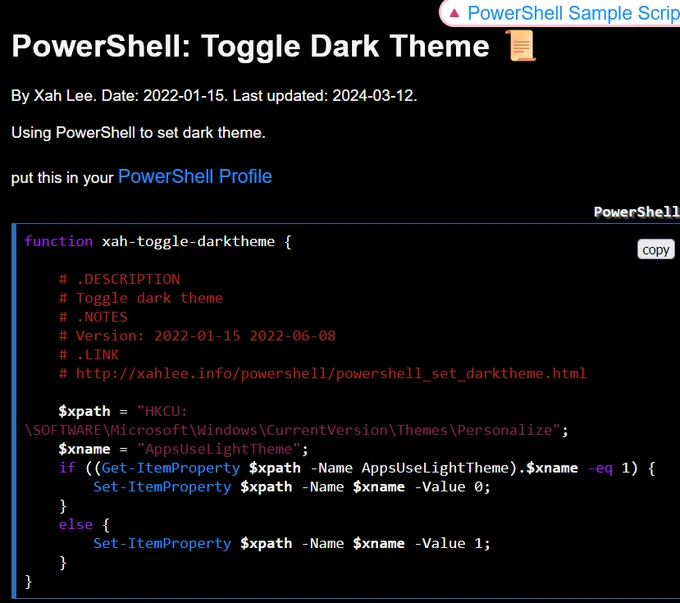This screenshot has width=680, height=603.
Task: Click the scroll emoji beside the title
Action: (522, 46)
